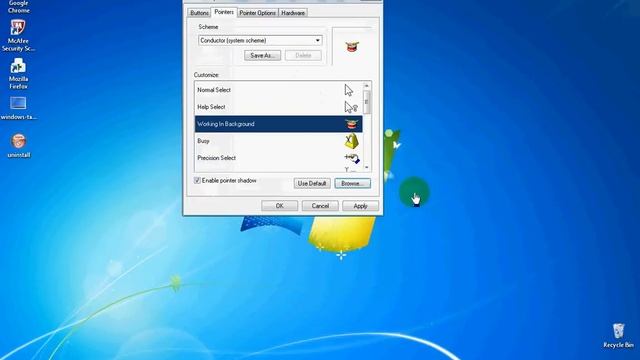Open the McAfee Security Scan desktop icon
The width and height of the screenshot is (640, 360).
coord(18,36)
